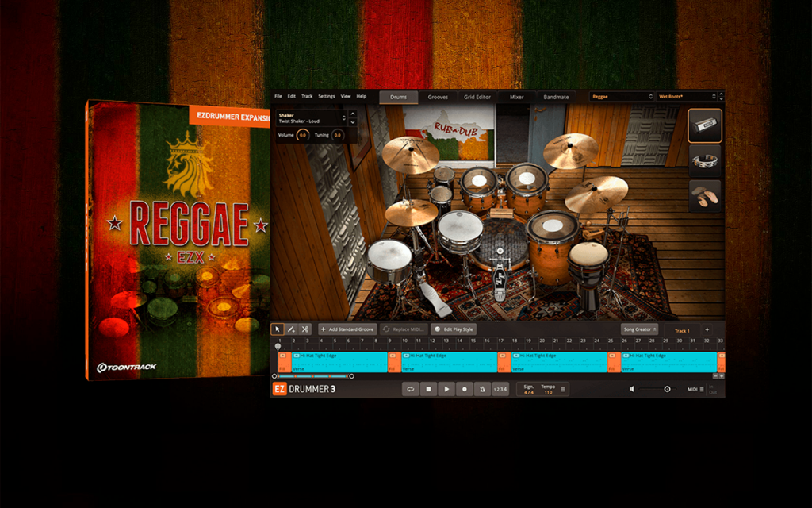812x508 pixels.
Task: Open the Edit menu
Action: pyautogui.click(x=292, y=96)
